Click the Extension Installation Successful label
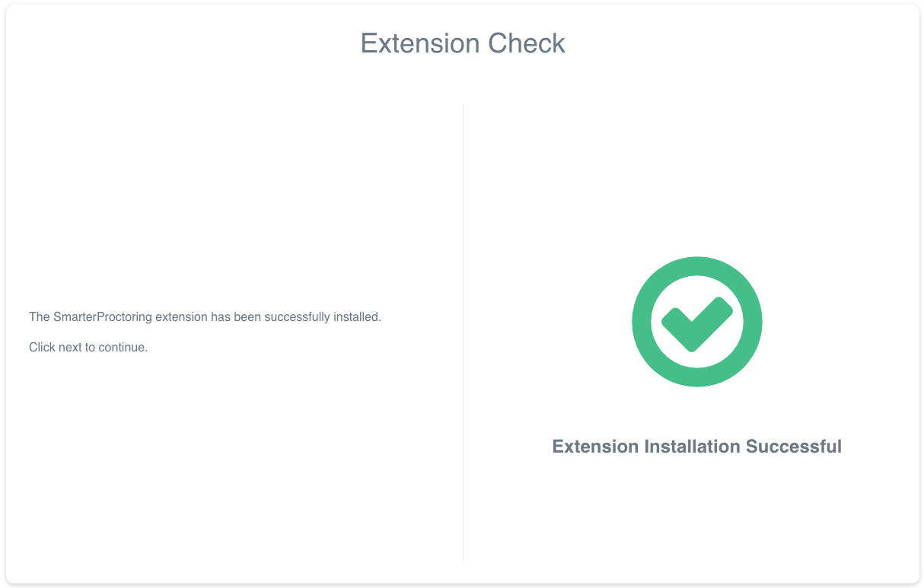 [696, 447]
